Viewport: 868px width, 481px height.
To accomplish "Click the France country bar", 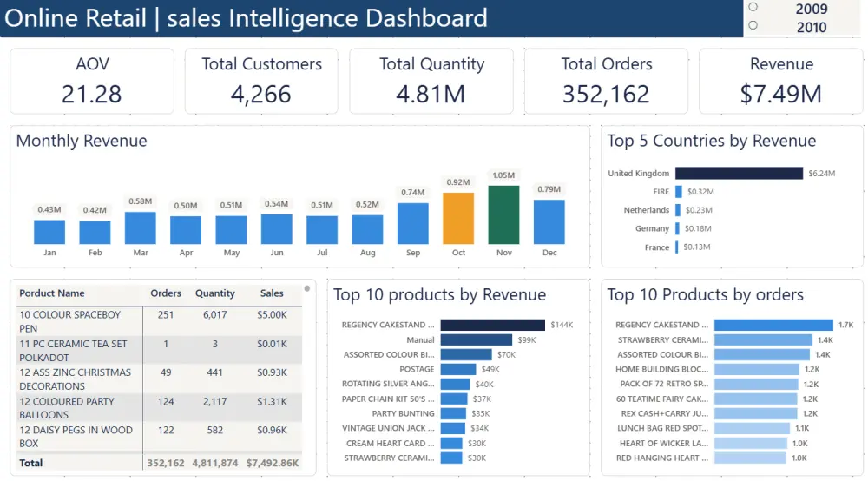I will [676, 247].
